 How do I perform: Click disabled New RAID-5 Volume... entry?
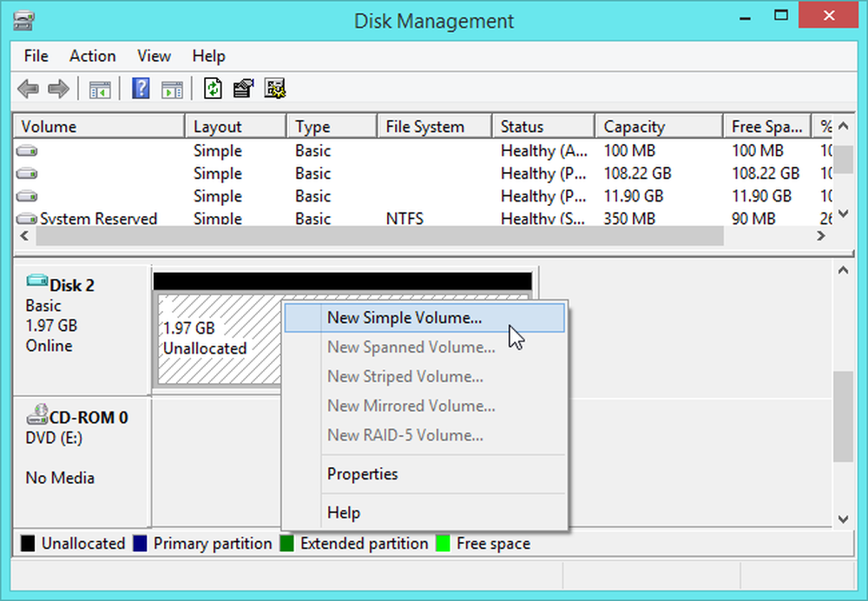pos(424,435)
